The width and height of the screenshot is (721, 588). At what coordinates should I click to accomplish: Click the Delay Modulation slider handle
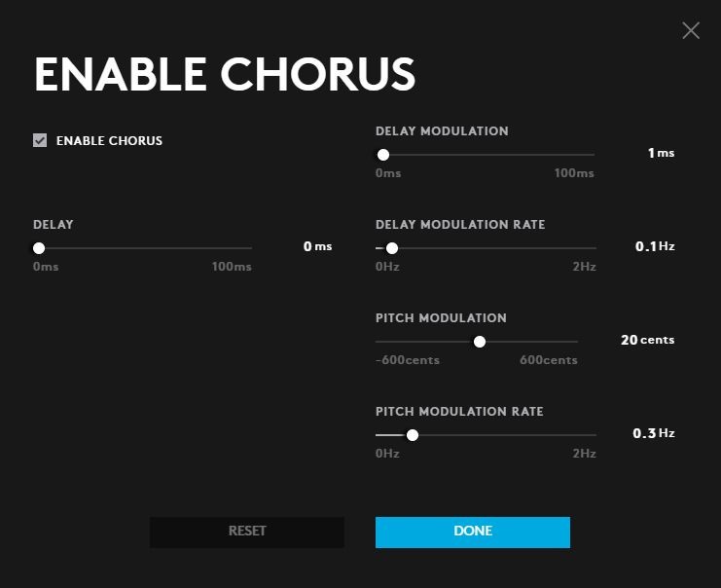383,155
